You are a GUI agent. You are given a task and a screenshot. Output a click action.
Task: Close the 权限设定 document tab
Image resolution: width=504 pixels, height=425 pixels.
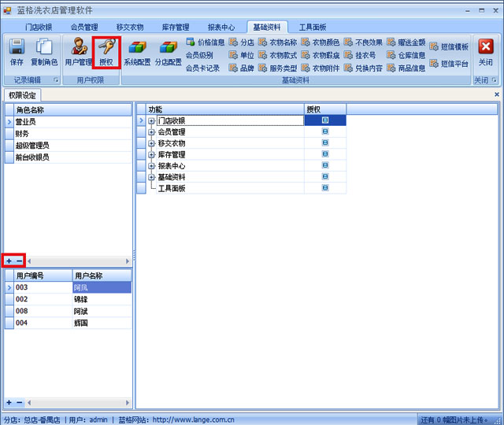click(x=497, y=94)
